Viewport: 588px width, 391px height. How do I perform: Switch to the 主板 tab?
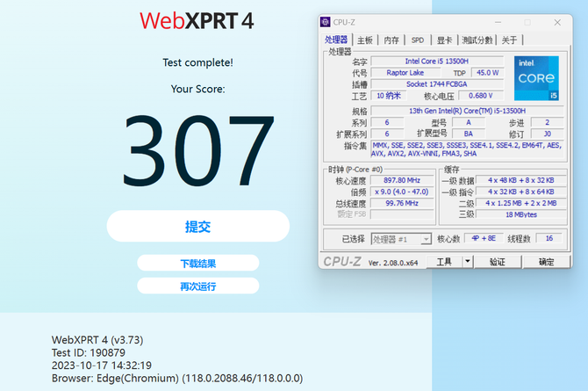[x=364, y=40]
